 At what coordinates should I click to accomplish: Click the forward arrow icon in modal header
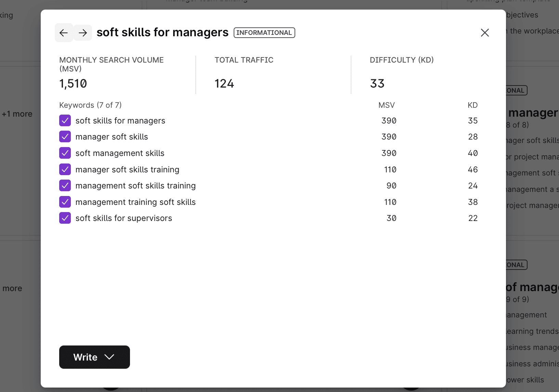[x=83, y=33]
